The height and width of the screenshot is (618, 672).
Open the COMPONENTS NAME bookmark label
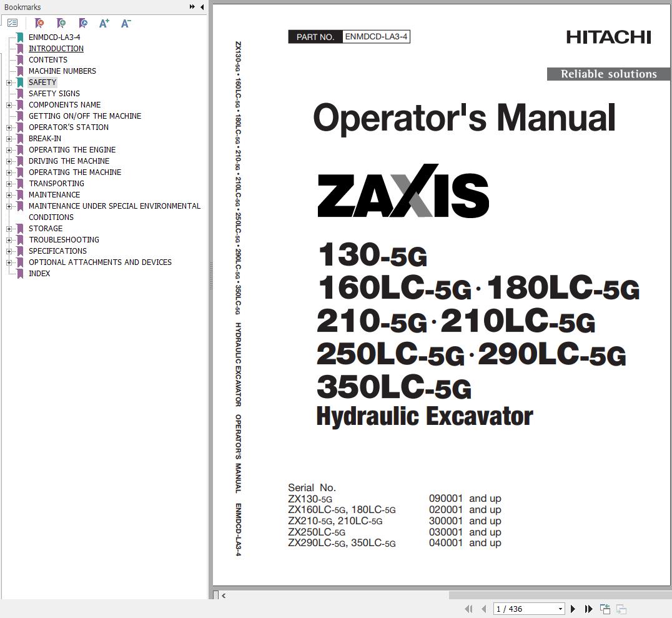click(x=65, y=104)
